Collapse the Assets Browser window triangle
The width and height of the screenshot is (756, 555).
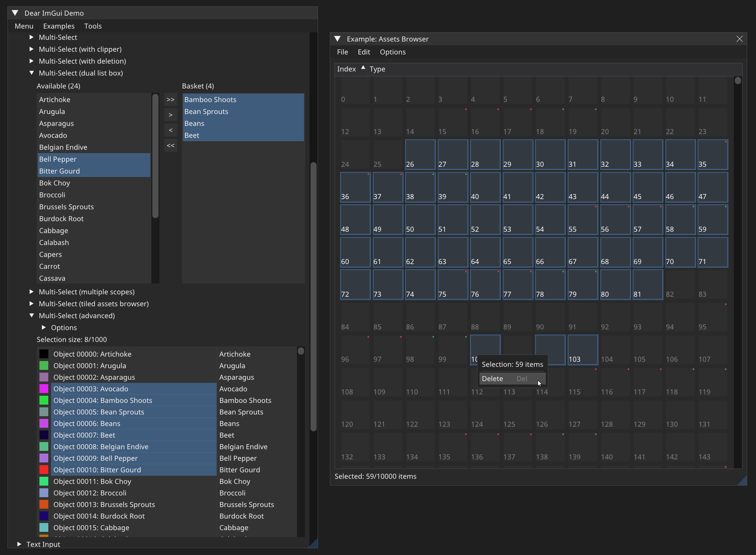pos(337,39)
